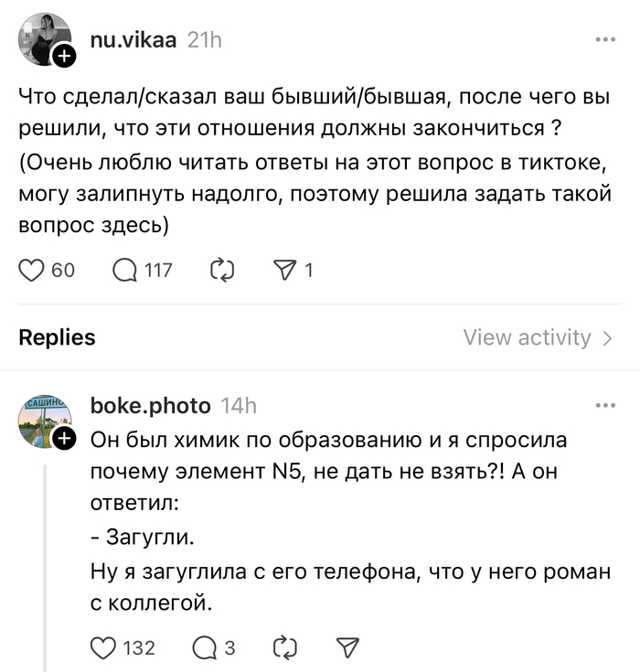Reply to boke.photo's comment
This screenshot has height=672, width=640.
pos(206,647)
